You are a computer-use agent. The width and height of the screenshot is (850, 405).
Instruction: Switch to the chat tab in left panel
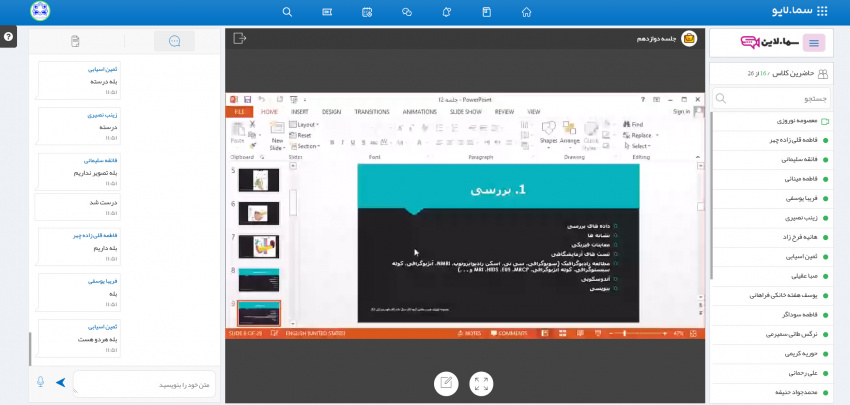click(174, 41)
